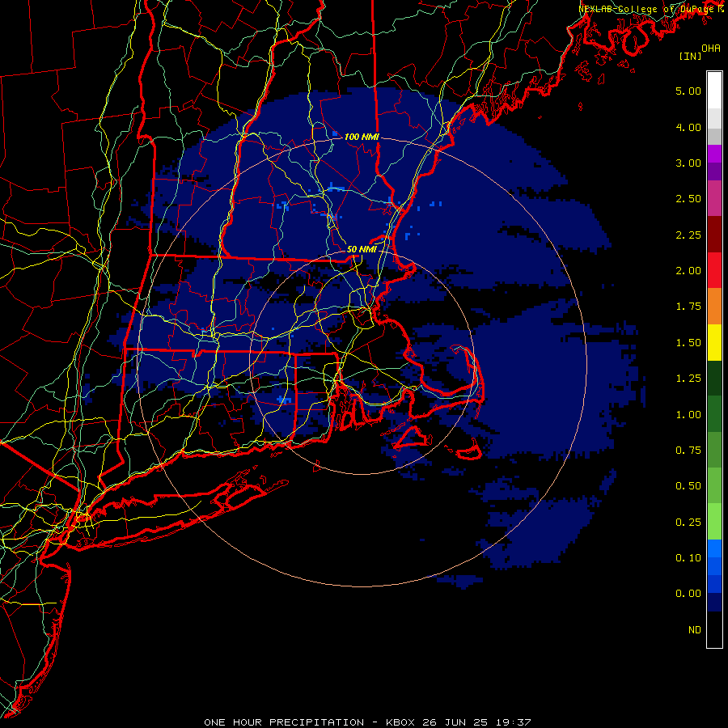The height and width of the screenshot is (728, 728).
Task: Click the dark red 2.25 legend swatch
Action: (x=714, y=235)
